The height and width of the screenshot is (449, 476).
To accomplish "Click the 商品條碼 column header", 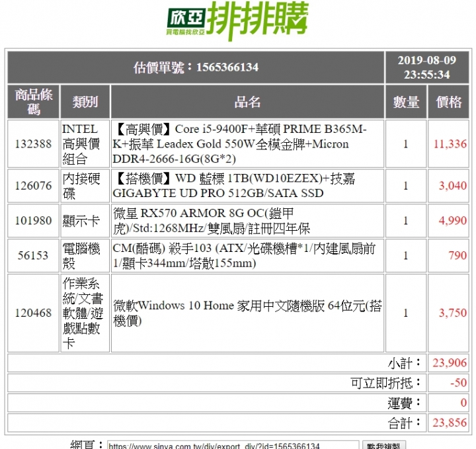I will pos(34,102).
